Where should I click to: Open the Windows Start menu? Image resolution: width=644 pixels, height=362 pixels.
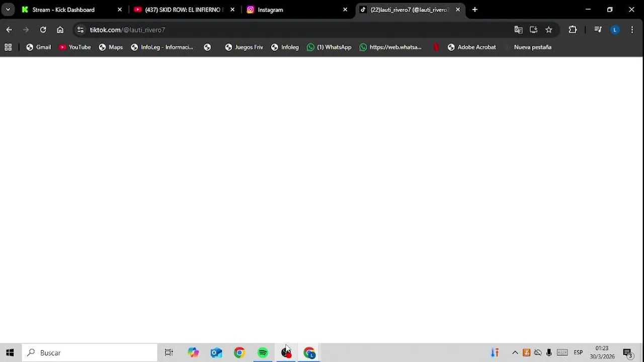click(x=10, y=353)
